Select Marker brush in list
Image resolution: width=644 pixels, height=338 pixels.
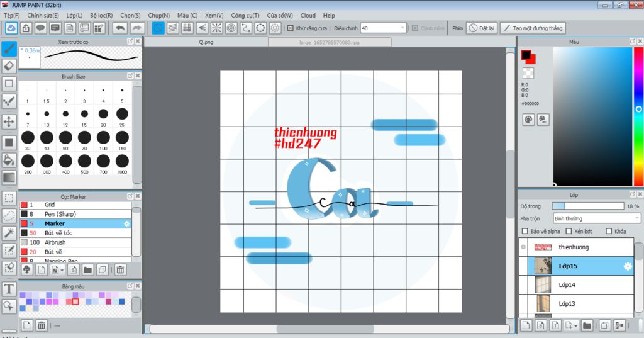tap(75, 223)
